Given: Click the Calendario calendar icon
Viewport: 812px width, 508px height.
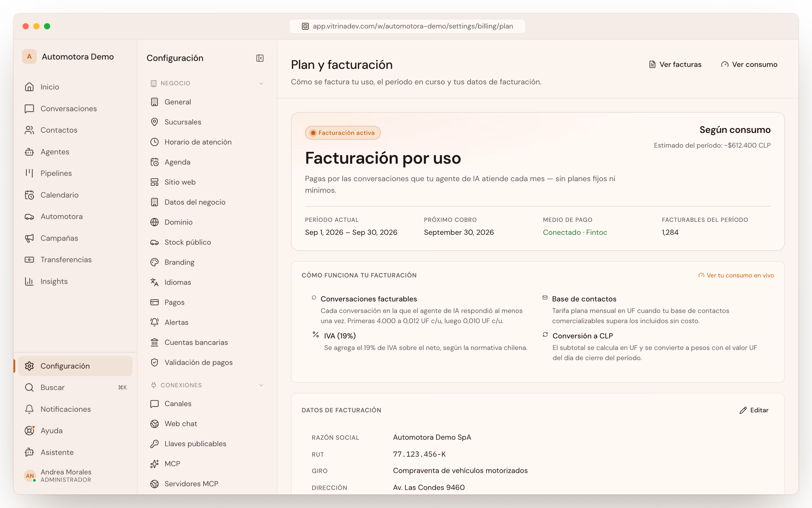Looking at the screenshot, I should (x=29, y=195).
